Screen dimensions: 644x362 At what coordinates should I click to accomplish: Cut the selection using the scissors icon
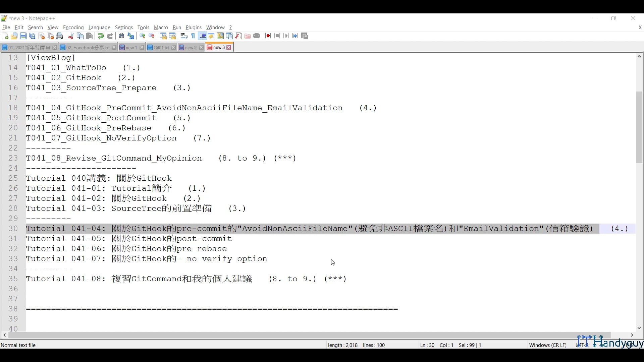click(x=71, y=36)
